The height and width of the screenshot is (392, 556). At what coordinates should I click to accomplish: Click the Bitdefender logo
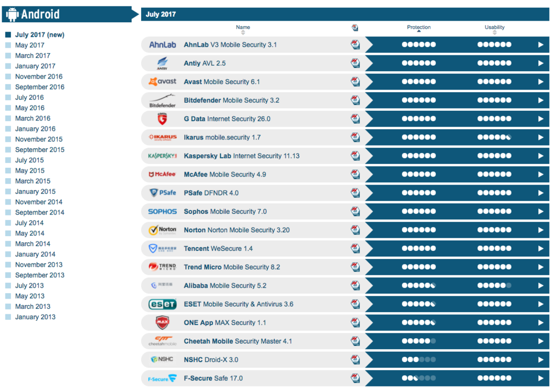162,100
